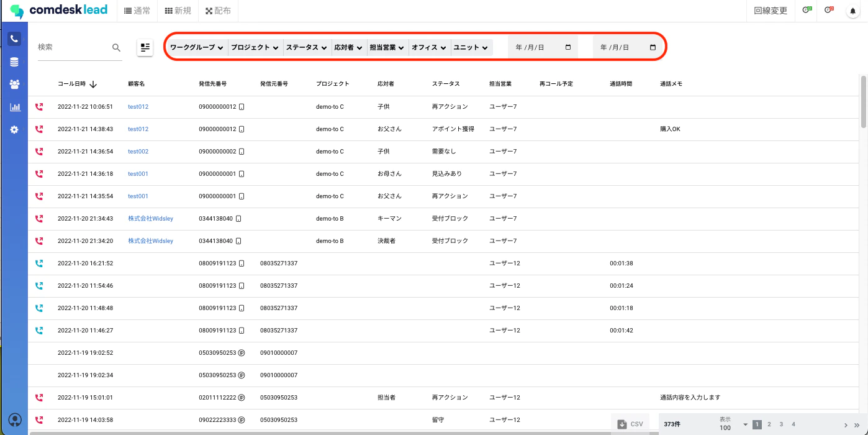Open the database icon in sidebar
This screenshot has height=435, width=868.
[x=14, y=62]
